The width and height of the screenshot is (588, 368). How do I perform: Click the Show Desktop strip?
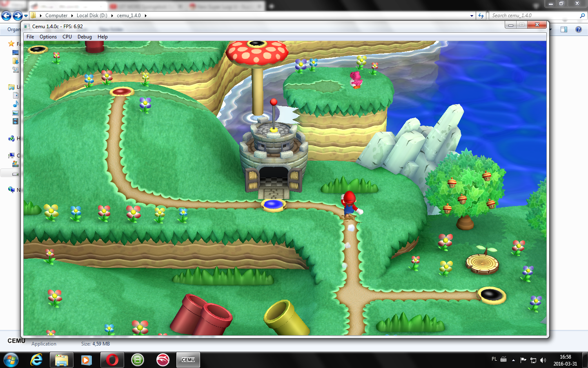(585, 360)
